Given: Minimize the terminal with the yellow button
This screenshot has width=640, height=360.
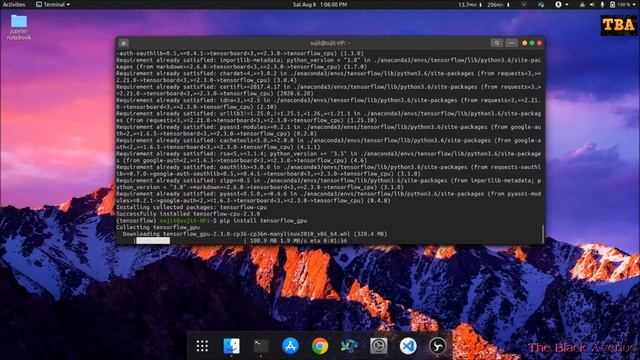Looking at the screenshot, I should click(524, 43).
